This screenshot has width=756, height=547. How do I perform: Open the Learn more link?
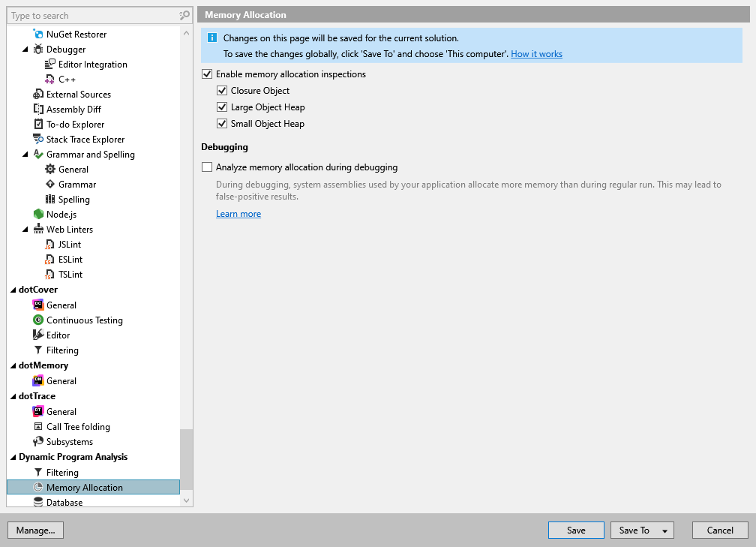238,214
